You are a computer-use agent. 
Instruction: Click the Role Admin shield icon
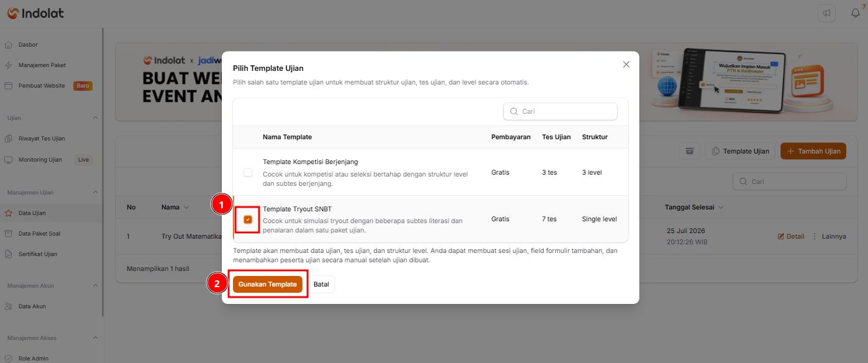click(x=9, y=359)
